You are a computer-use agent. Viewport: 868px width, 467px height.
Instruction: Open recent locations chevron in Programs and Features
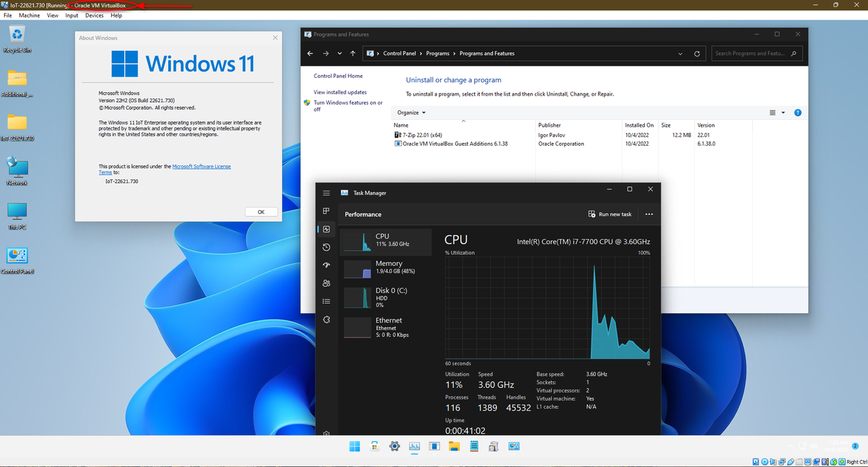[x=340, y=54]
